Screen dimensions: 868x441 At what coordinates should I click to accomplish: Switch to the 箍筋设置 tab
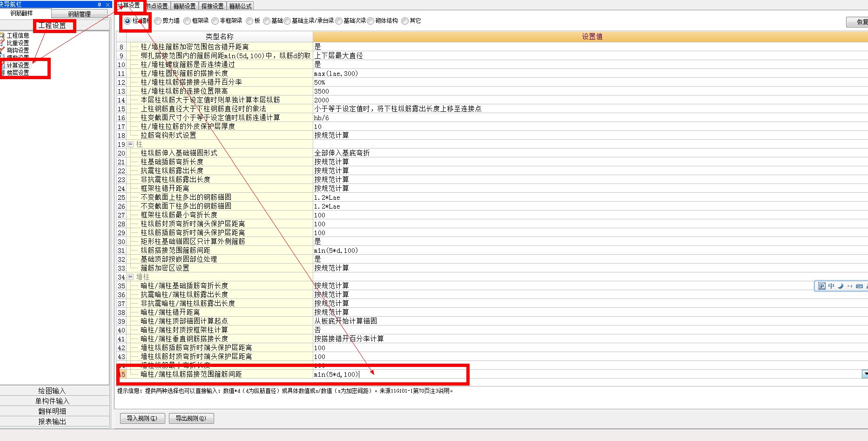click(x=185, y=6)
